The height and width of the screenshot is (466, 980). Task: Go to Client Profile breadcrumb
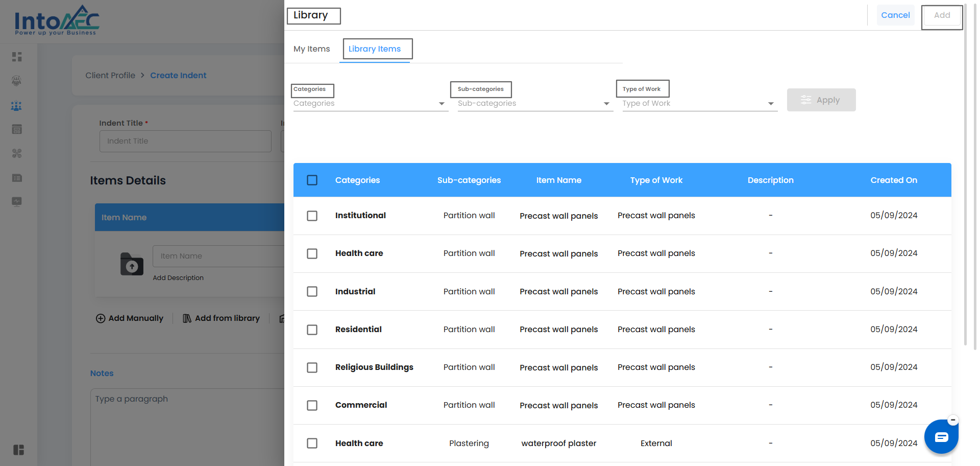110,76
